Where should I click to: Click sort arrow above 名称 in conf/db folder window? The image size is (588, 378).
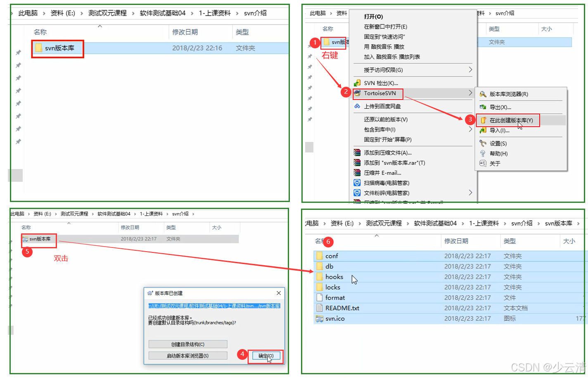coord(377,235)
